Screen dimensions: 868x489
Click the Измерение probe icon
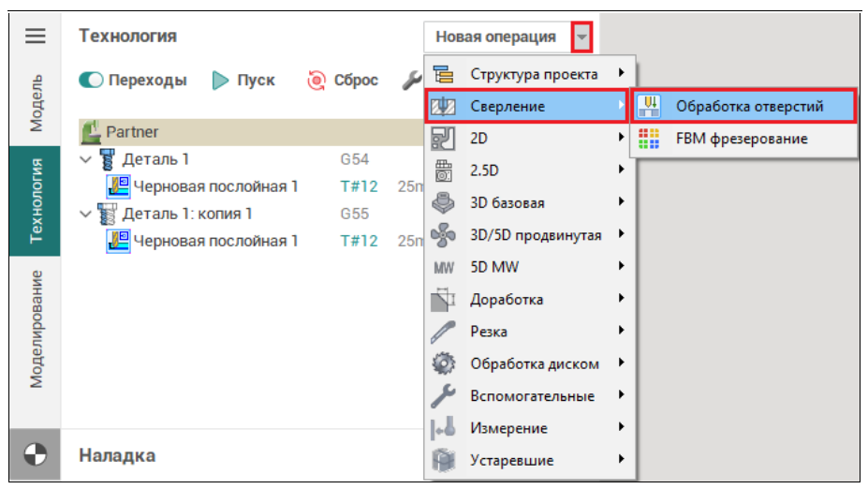pyautogui.click(x=443, y=428)
